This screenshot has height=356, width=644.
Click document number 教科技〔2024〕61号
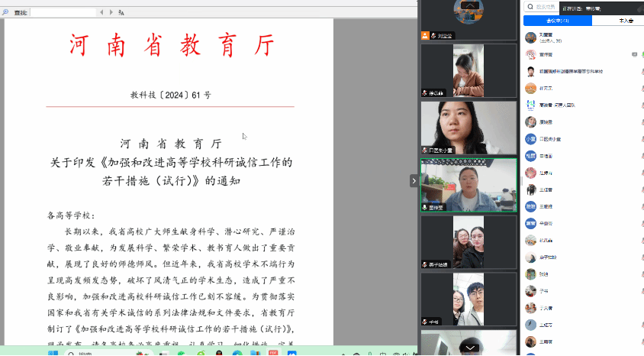pyautogui.click(x=170, y=95)
